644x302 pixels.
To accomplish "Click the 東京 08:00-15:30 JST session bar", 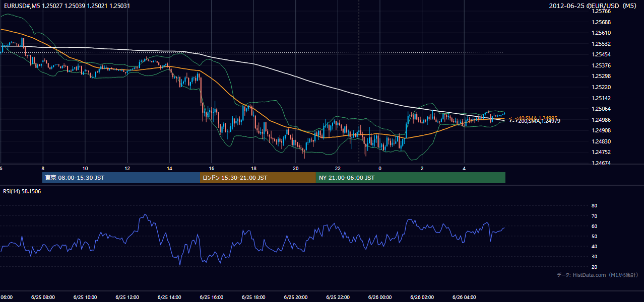I will (x=121, y=178).
